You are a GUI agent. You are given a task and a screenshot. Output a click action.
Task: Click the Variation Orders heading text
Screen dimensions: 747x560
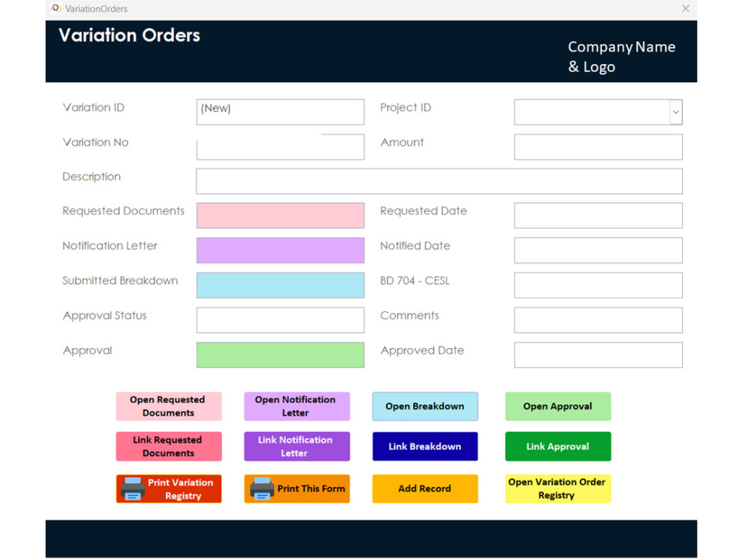coord(129,35)
